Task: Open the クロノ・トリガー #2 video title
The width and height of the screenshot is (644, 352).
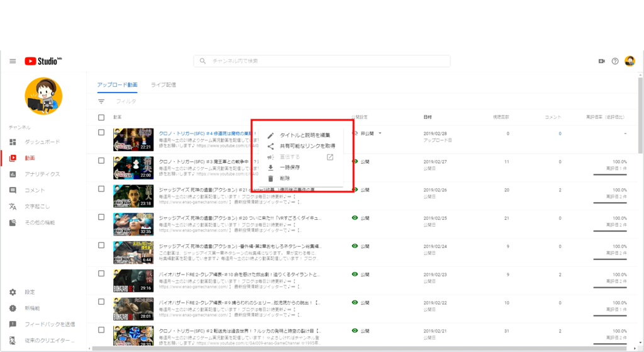Action: tap(240, 331)
